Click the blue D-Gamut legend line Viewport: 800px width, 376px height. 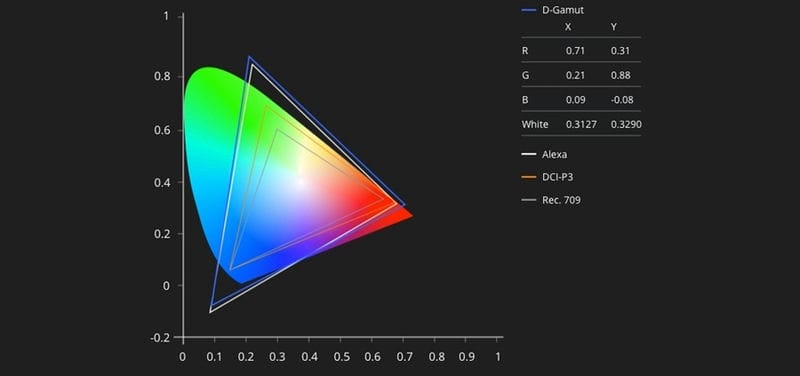tap(529, 10)
